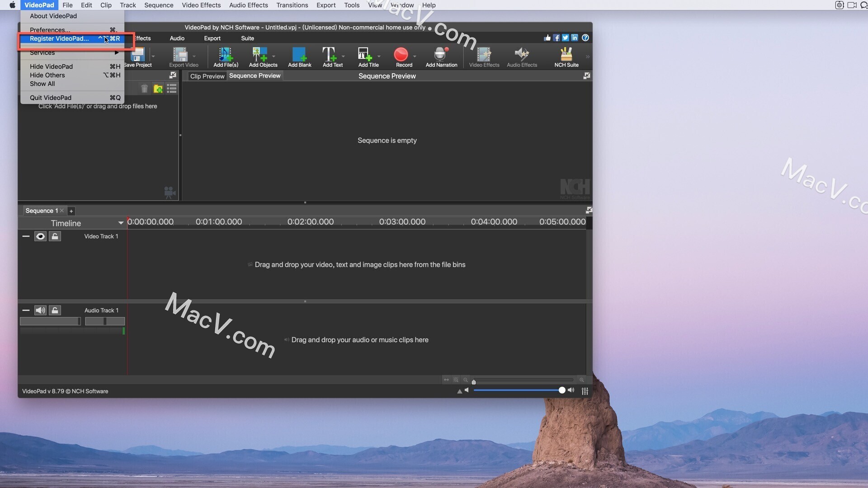Toggle Audio Track 1 lock
This screenshot has height=488, width=868.
(55, 310)
